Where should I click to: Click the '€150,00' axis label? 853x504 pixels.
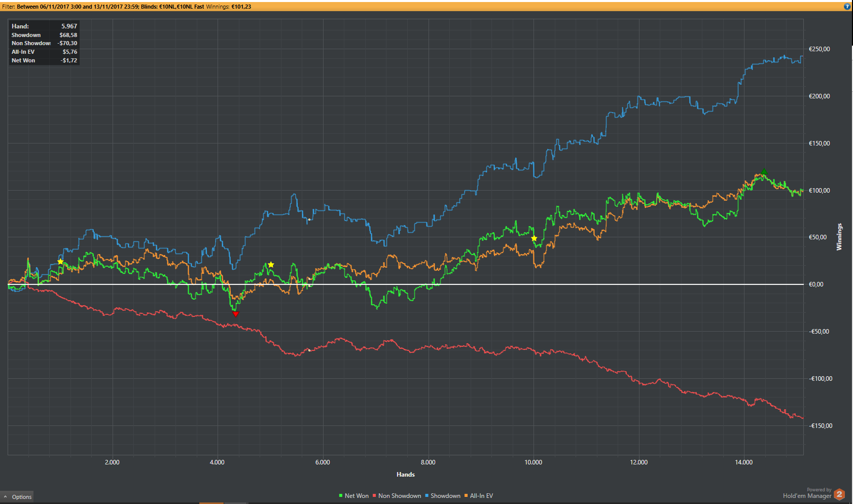pyautogui.click(x=820, y=143)
